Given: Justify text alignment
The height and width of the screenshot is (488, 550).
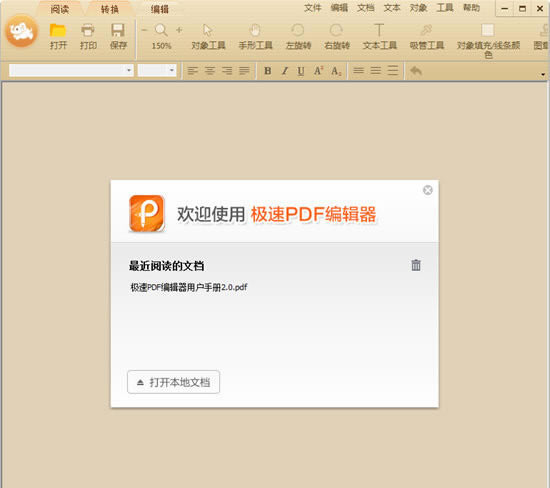Looking at the screenshot, I should point(244,71).
